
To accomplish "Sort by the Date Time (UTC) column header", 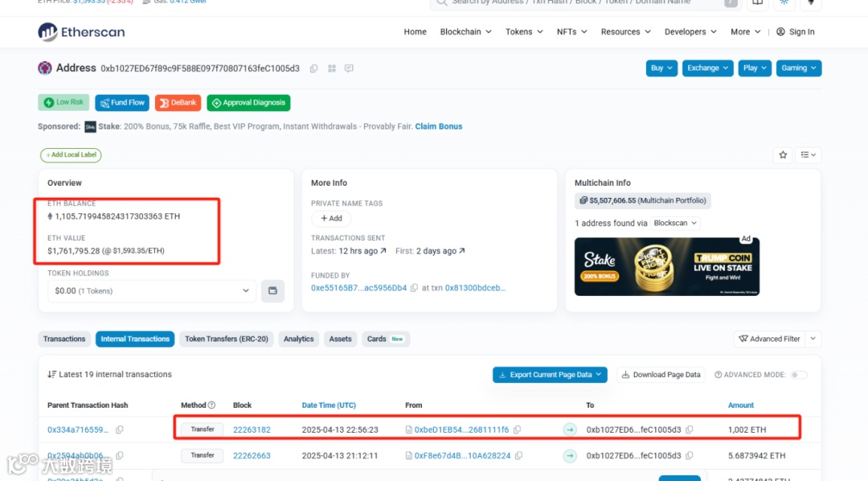I will tap(329, 405).
